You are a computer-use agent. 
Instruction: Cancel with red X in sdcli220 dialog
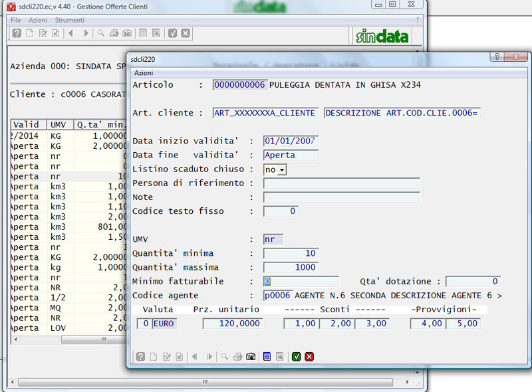point(309,357)
